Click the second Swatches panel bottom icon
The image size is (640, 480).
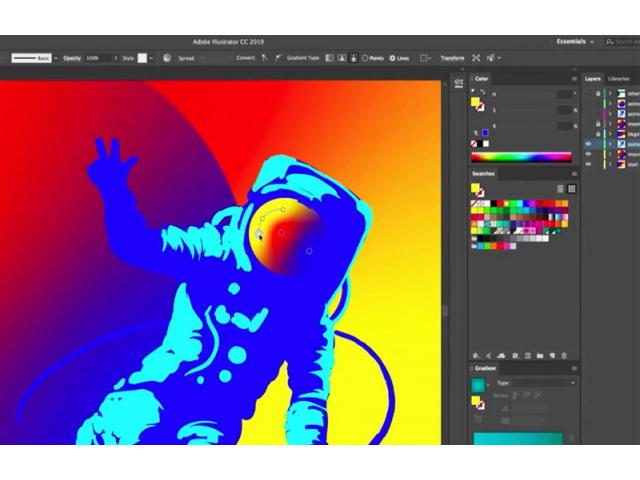pos(489,356)
